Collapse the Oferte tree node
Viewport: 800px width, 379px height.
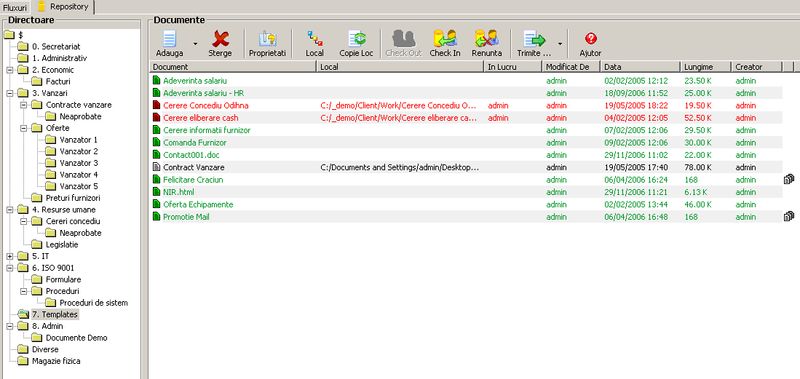click(x=23, y=128)
